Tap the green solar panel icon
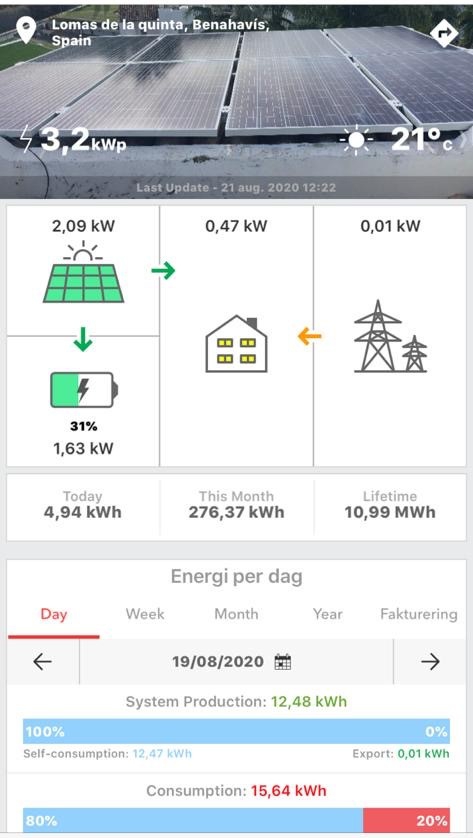Screen dimensions: 473x838 (83, 273)
